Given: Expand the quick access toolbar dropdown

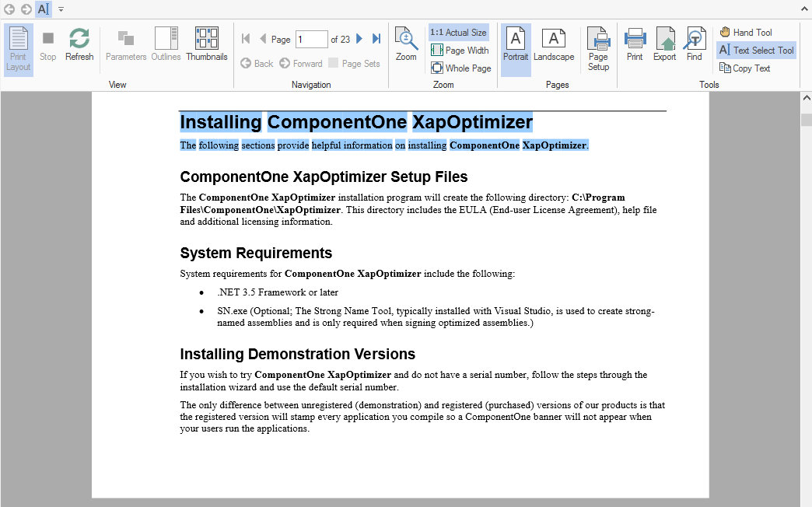Looking at the screenshot, I should [61, 9].
